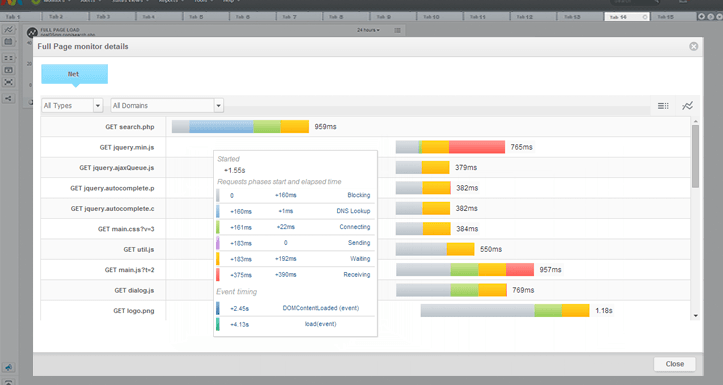Switch to Tab 9

384,17
